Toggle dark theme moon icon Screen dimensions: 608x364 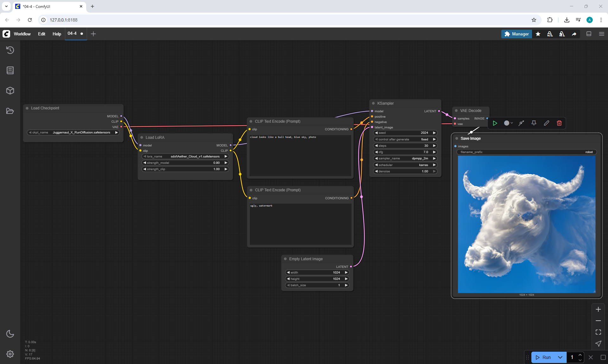(x=10, y=334)
